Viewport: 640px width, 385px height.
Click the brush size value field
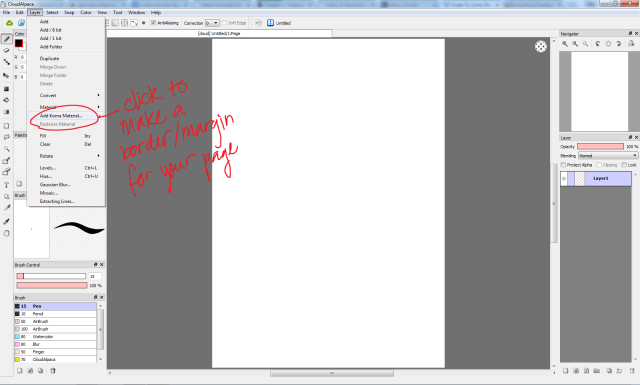coord(95,276)
